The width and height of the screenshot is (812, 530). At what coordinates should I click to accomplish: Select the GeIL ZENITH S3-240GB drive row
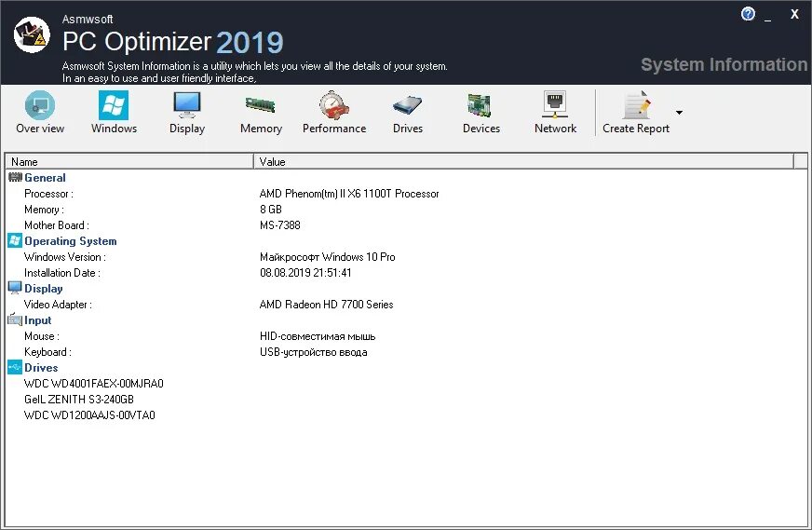79,400
